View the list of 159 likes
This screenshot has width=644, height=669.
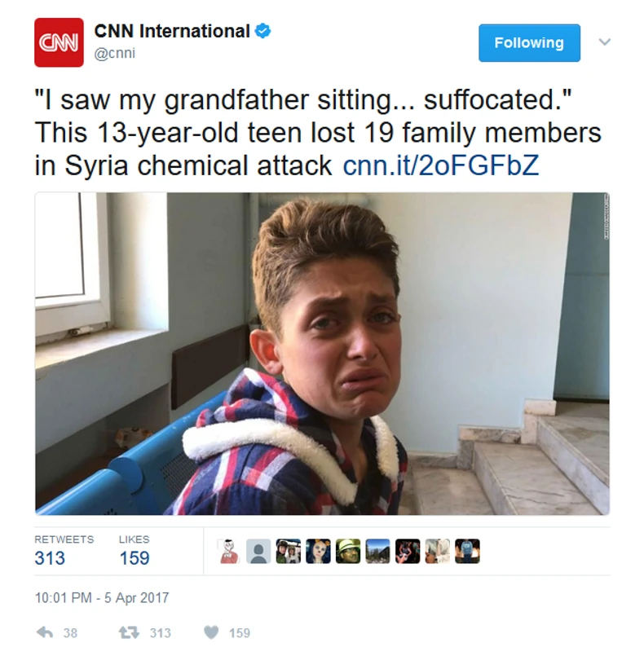click(x=135, y=550)
